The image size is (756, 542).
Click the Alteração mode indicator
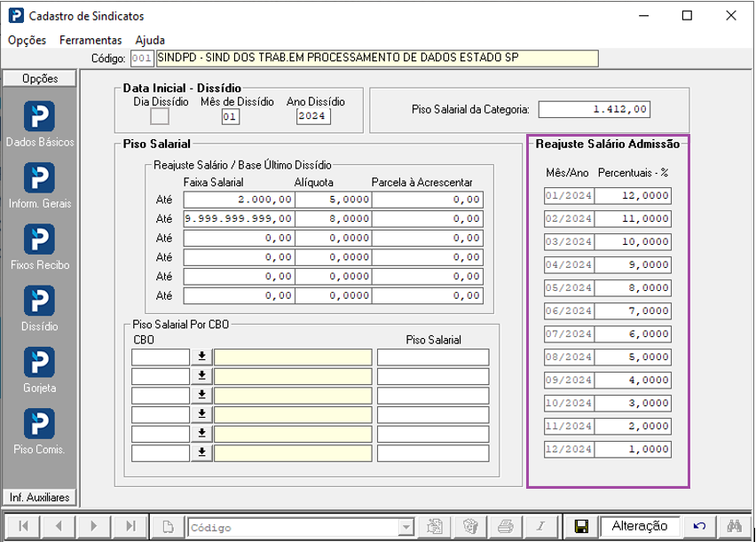640,526
